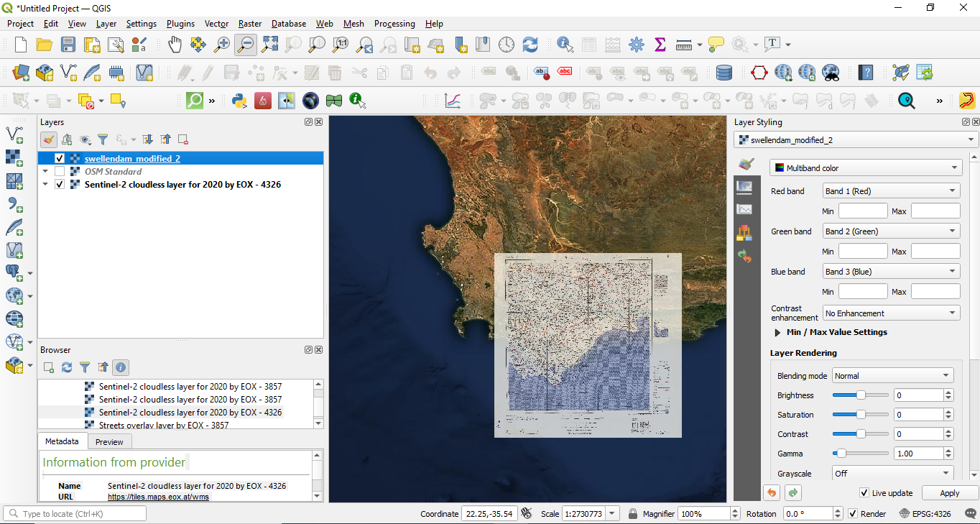Select the Zoom Out magnifier tool
Image resolution: width=980 pixels, height=524 pixels.
coord(246,45)
